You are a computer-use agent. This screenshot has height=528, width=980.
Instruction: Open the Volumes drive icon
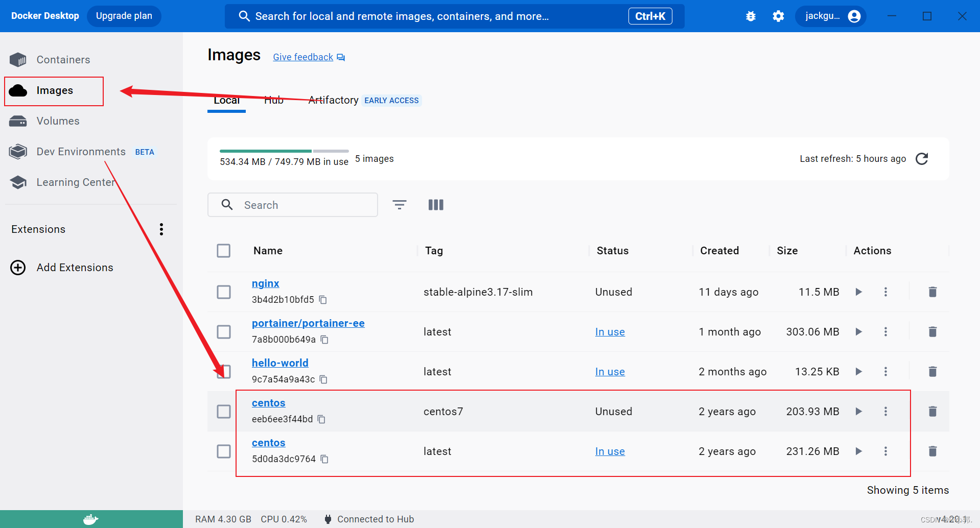[x=18, y=121]
